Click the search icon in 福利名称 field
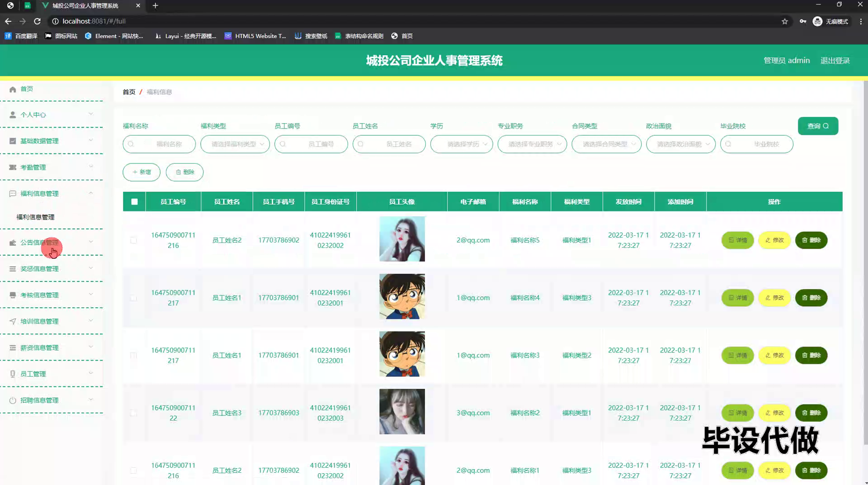Screen dimensions: 868x485 [x=131, y=144]
